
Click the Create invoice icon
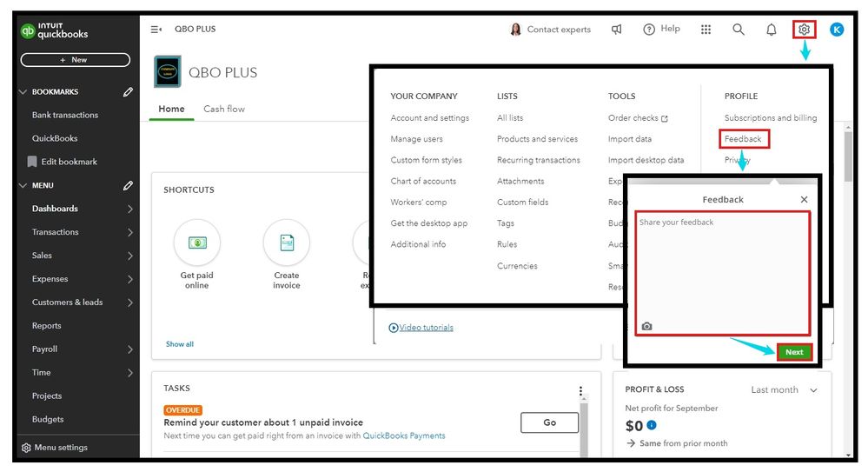click(287, 243)
